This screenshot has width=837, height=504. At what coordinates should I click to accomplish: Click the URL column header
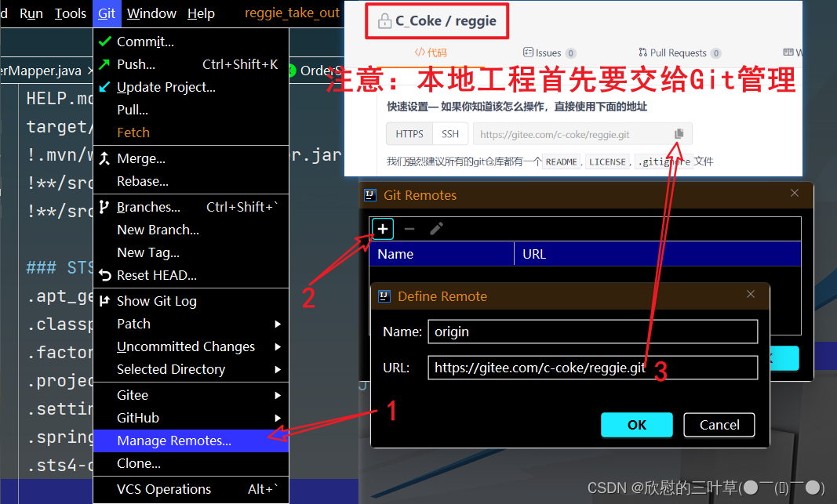click(x=657, y=254)
